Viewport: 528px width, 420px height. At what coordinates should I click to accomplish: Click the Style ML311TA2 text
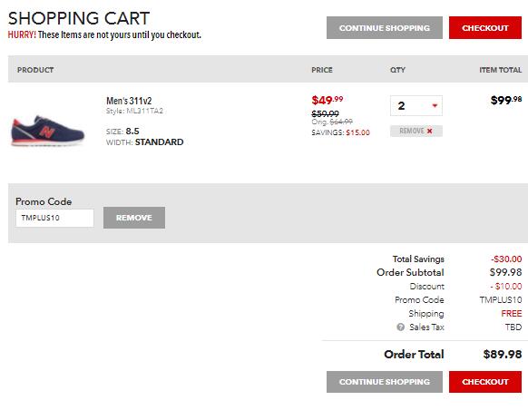[x=134, y=111]
